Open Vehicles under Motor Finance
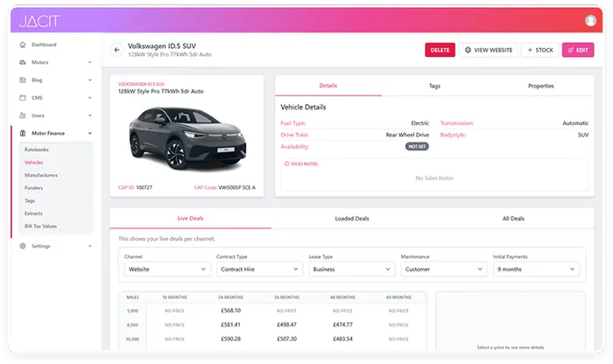Viewport: 613px width, 364px height. 33,163
